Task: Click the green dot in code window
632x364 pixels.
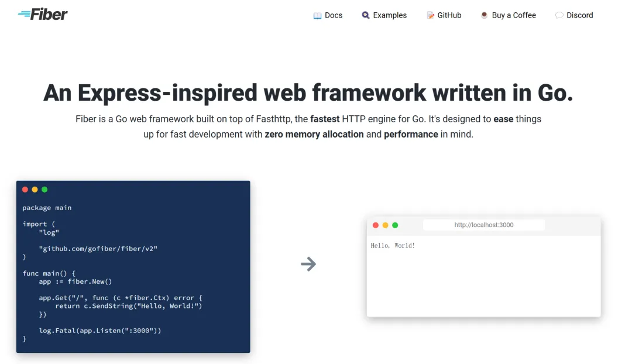Action: point(44,190)
